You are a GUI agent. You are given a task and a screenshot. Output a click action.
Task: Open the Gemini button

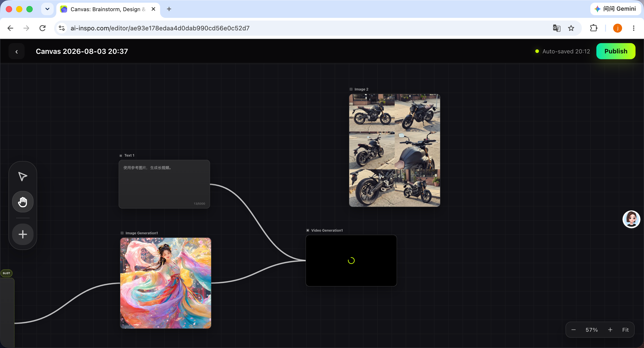[x=615, y=9]
